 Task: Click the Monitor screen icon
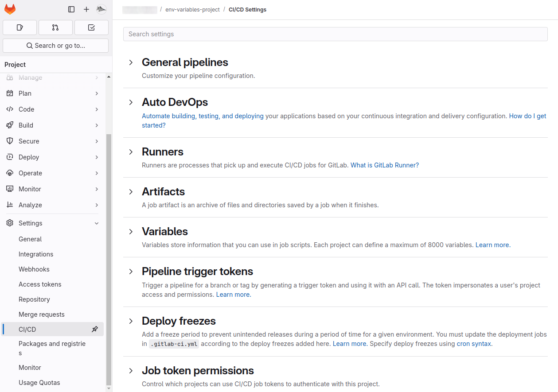tap(10, 189)
